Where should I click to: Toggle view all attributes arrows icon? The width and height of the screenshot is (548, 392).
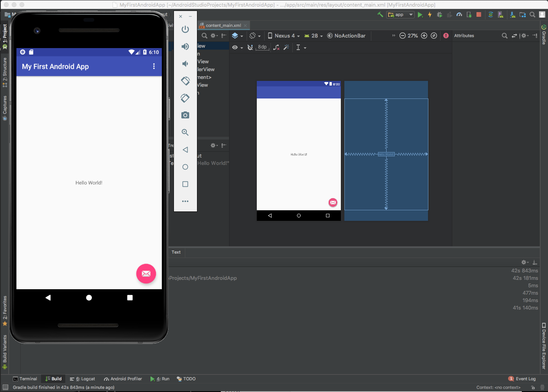click(x=514, y=36)
